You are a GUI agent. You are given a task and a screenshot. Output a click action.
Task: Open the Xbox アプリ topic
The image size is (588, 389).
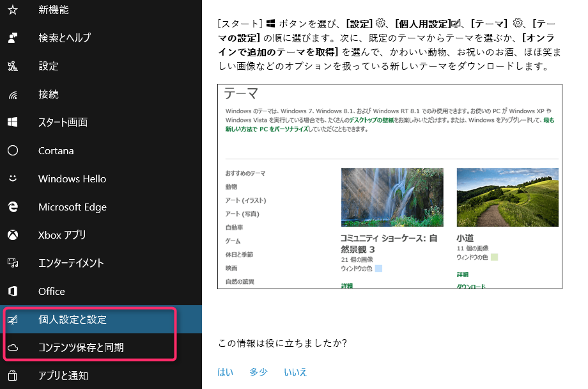coord(62,235)
